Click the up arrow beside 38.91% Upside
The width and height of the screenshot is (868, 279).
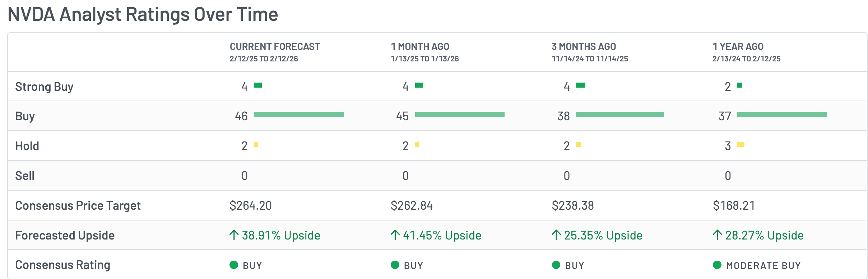point(234,235)
